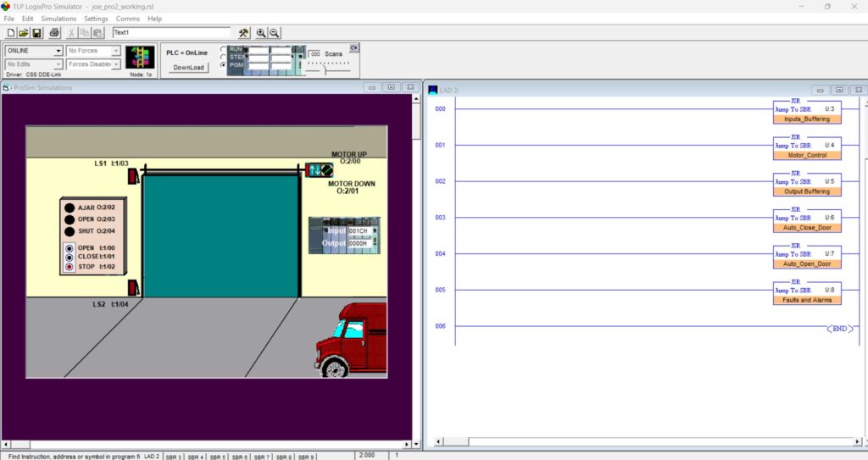Select the PGM mode radio button
Image resolution: width=868 pixels, height=460 pixels.
[224, 64]
